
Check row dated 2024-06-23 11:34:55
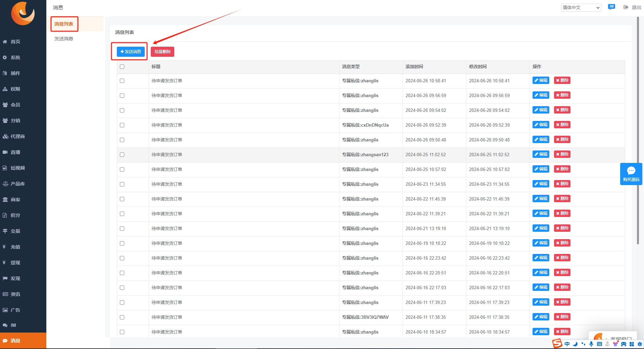122,184
